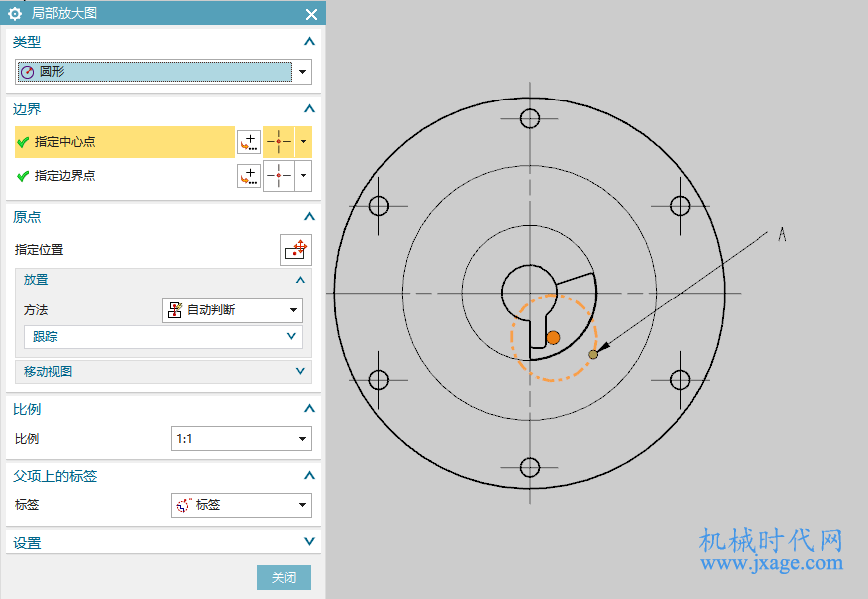Viewport: 868px width, 599px height.
Task: Open the 圆形 type dropdown
Action: coord(303,72)
